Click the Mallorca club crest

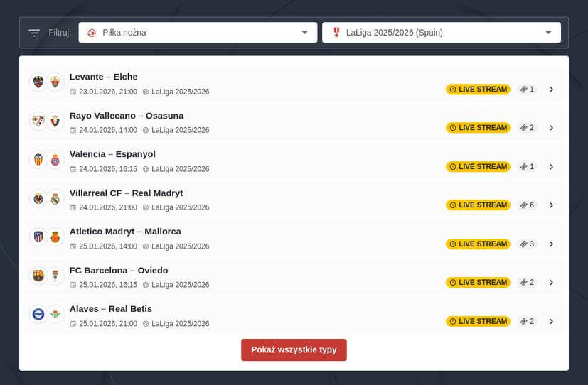tap(55, 237)
